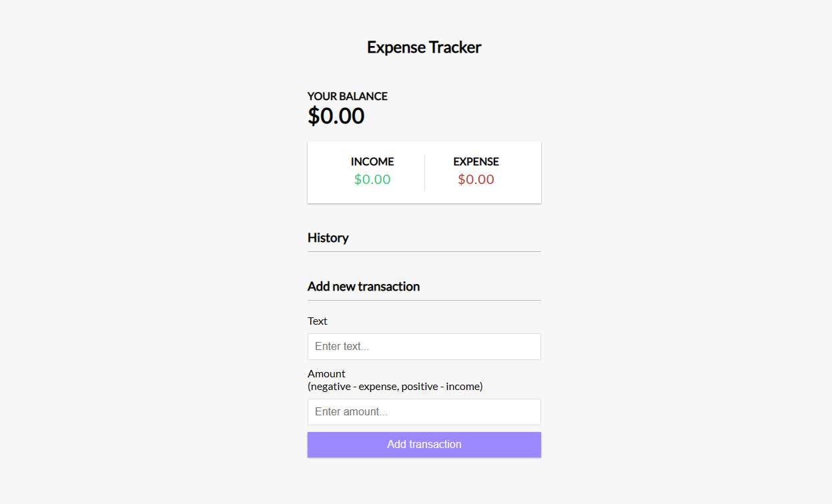Click the Expense Tracker title

coord(424,47)
